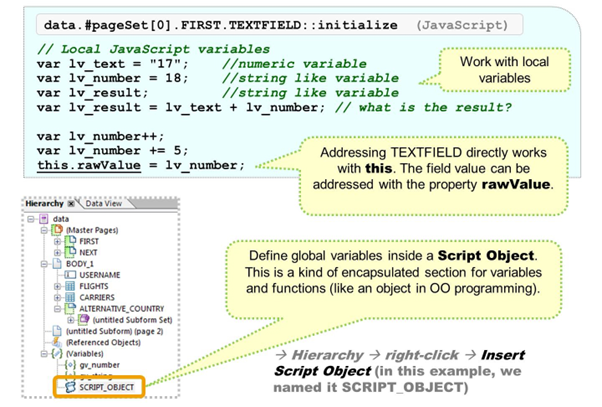602x407 pixels.
Task: Collapse the ALTERNATIVE_COUNTRY node
Action: coord(59,308)
